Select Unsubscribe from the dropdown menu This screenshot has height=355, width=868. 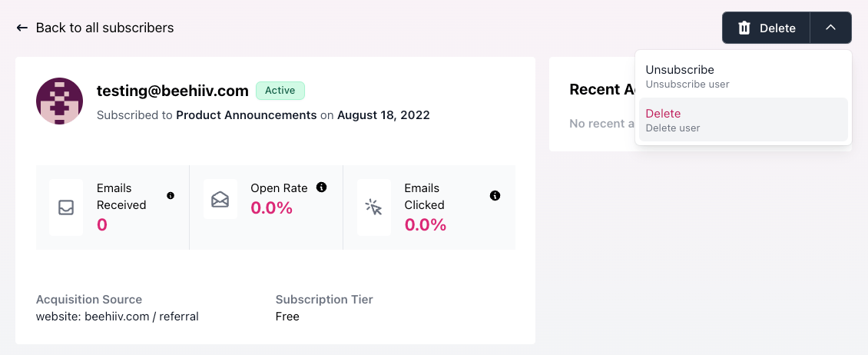[x=743, y=76]
